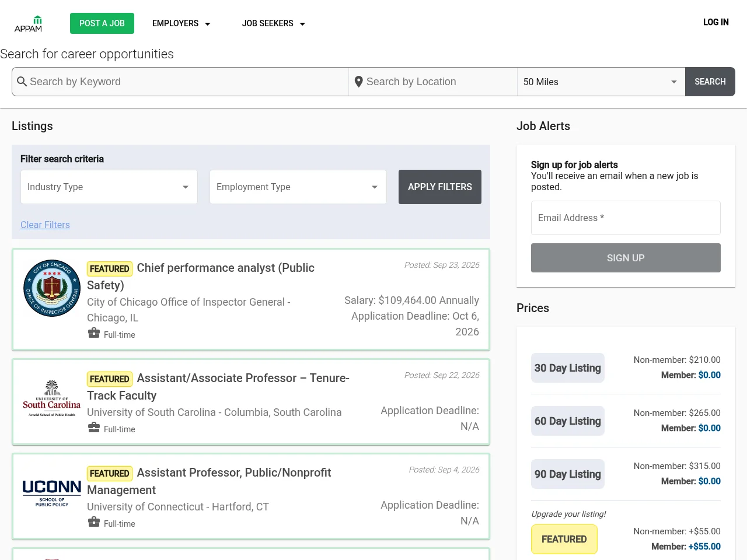Screen dimensions: 747x560
Task: Click the magnifier icon in keyword search
Action: click(x=22, y=82)
